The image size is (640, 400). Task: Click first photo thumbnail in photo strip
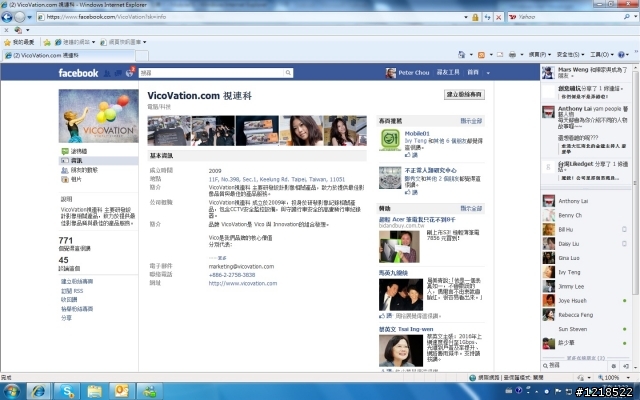click(169, 131)
